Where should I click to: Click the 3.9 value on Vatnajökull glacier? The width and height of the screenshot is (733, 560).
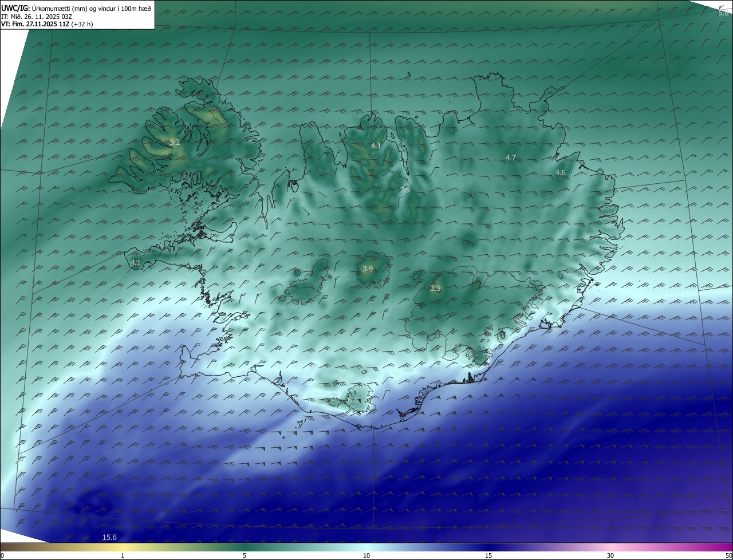coord(435,289)
